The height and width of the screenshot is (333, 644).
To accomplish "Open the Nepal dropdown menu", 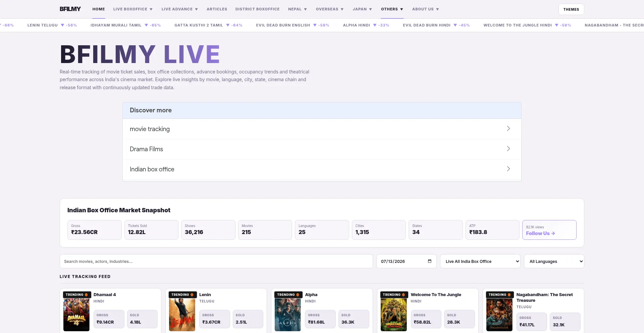I will coord(298,9).
